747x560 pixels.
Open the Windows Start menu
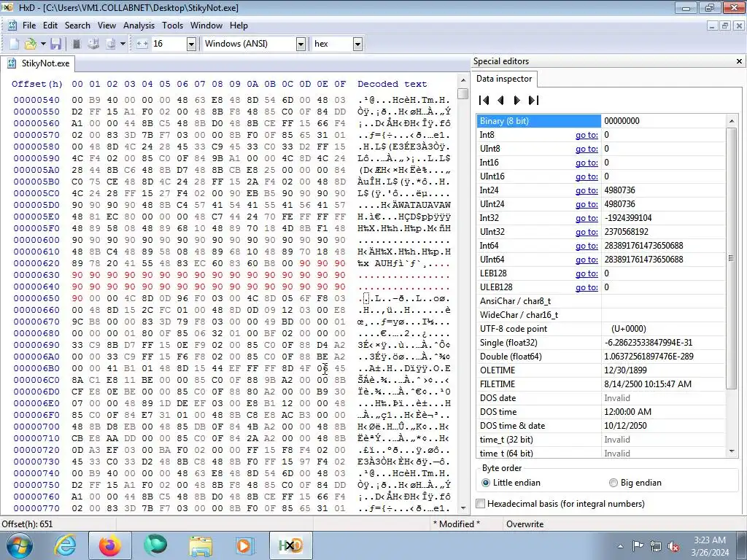(19, 545)
